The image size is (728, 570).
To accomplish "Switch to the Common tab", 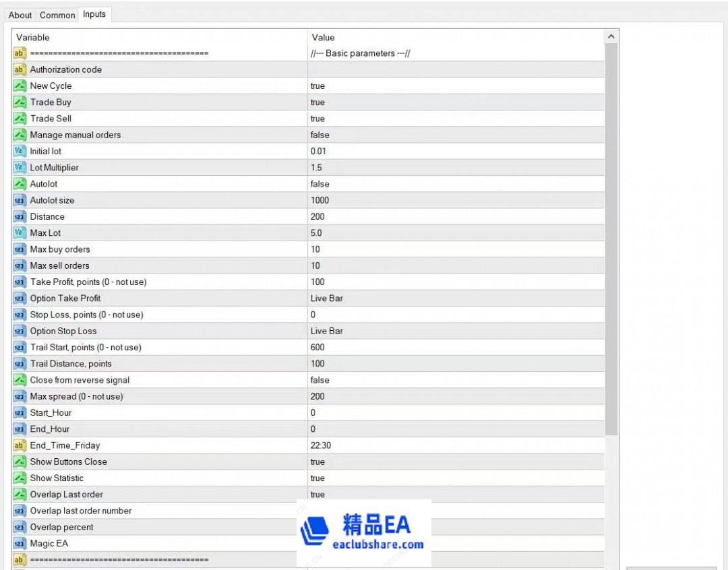I will click(57, 15).
